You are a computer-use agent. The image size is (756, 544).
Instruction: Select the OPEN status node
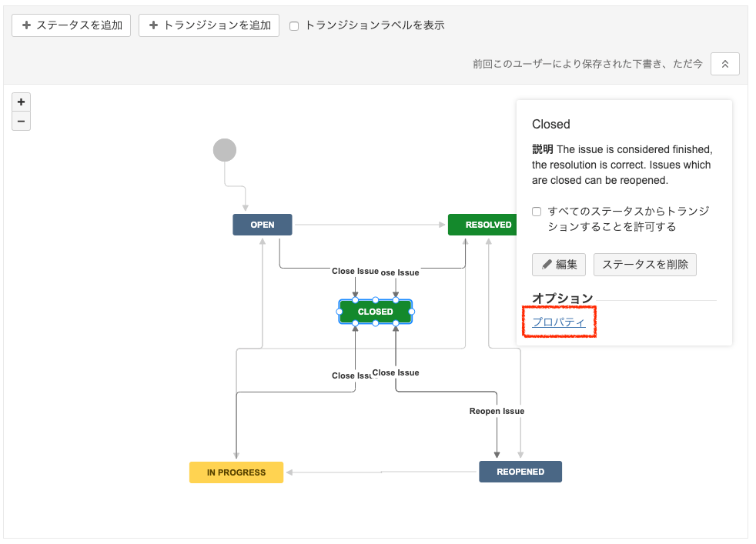[262, 224]
